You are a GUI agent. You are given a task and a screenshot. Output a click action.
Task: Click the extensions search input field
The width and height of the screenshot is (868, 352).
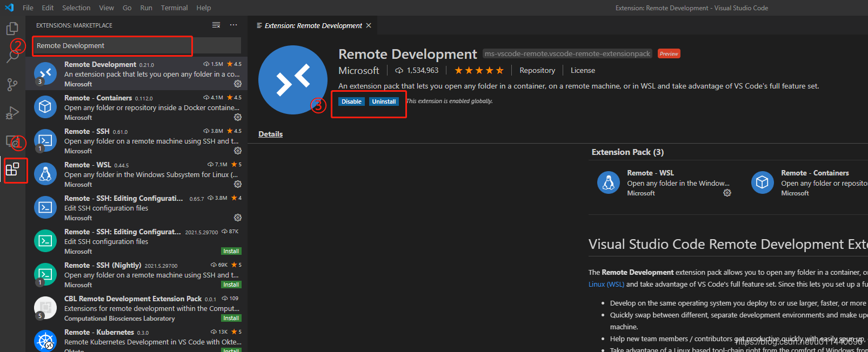pyautogui.click(x=136, y=45)
